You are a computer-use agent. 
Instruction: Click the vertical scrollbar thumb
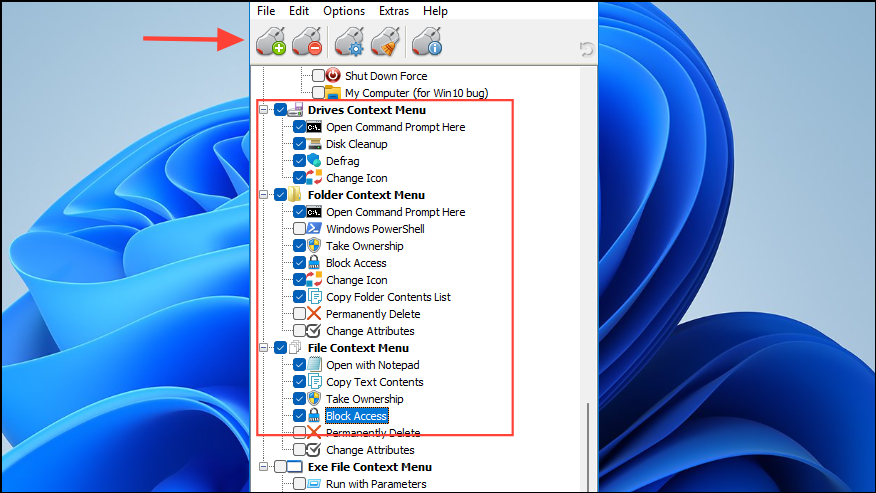[x=588, y=447]
